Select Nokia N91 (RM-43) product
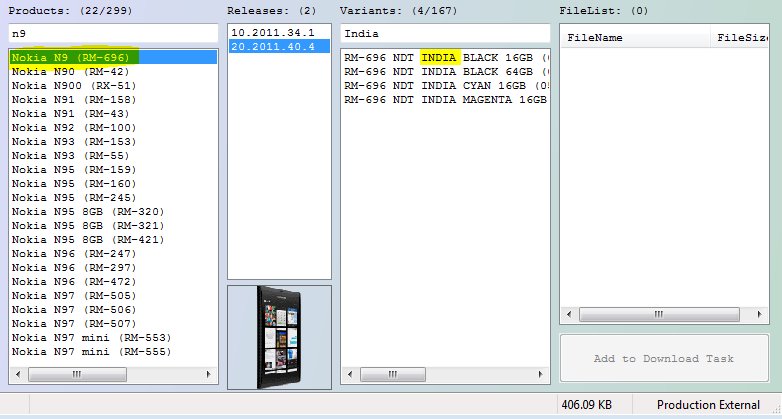This screenshot has width=782, height=419. [113, 113]
